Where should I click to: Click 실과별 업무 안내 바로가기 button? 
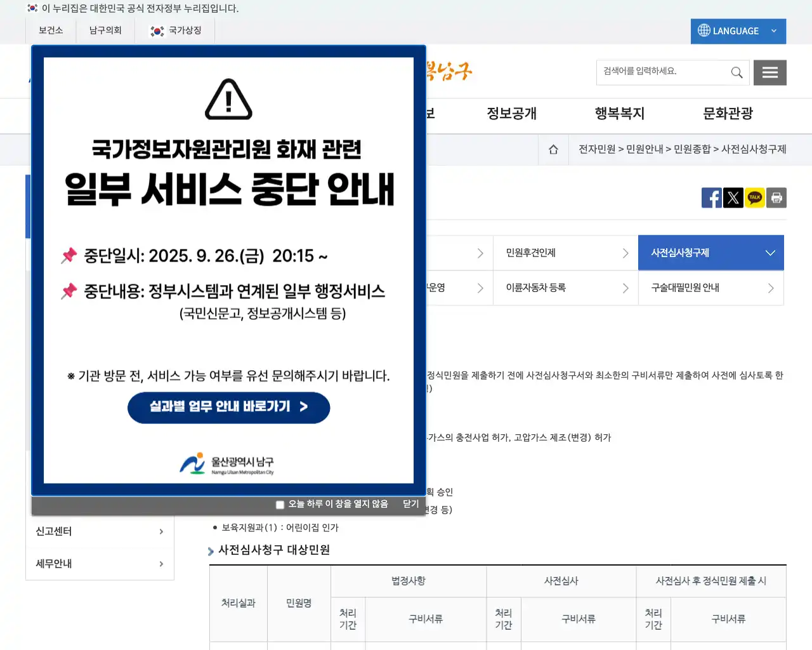[229, 408]
